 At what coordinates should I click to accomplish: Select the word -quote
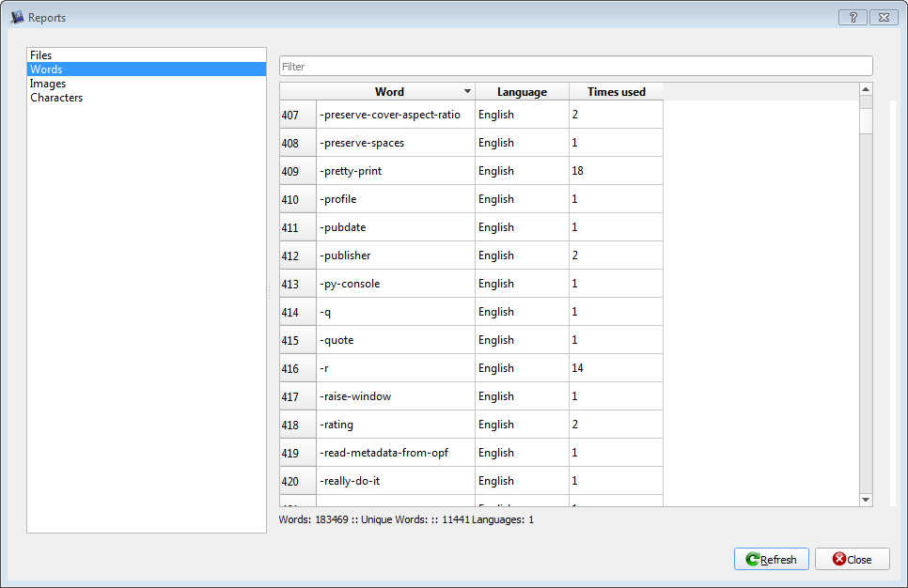tap(396, 340)
